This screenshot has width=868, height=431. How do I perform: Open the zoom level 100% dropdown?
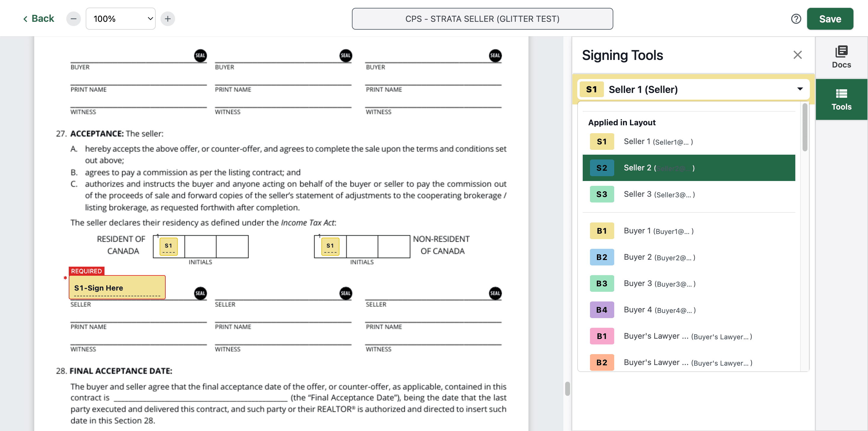tap(121, 19)
